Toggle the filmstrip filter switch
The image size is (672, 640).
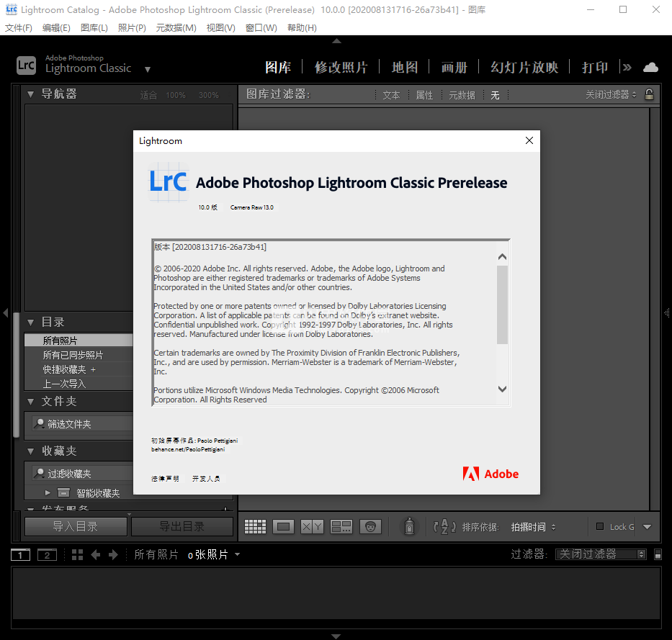(x=658, y=554)
